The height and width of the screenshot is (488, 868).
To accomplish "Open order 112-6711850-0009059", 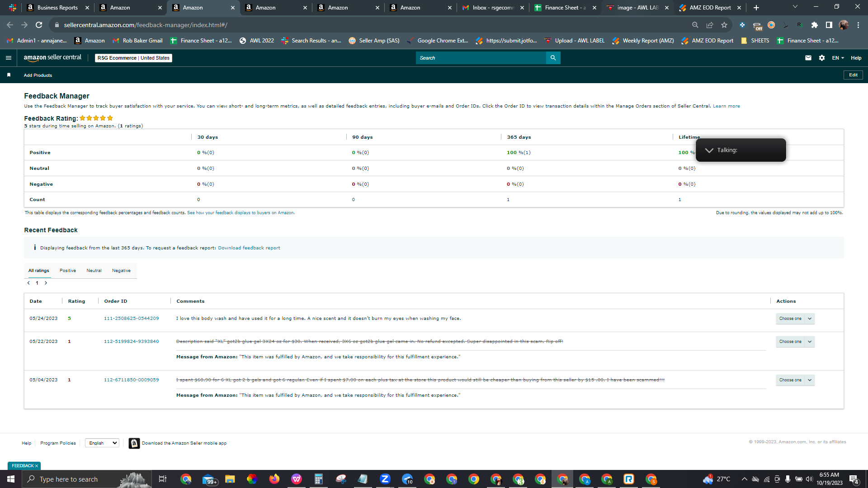I will click(x=132, y=380).
